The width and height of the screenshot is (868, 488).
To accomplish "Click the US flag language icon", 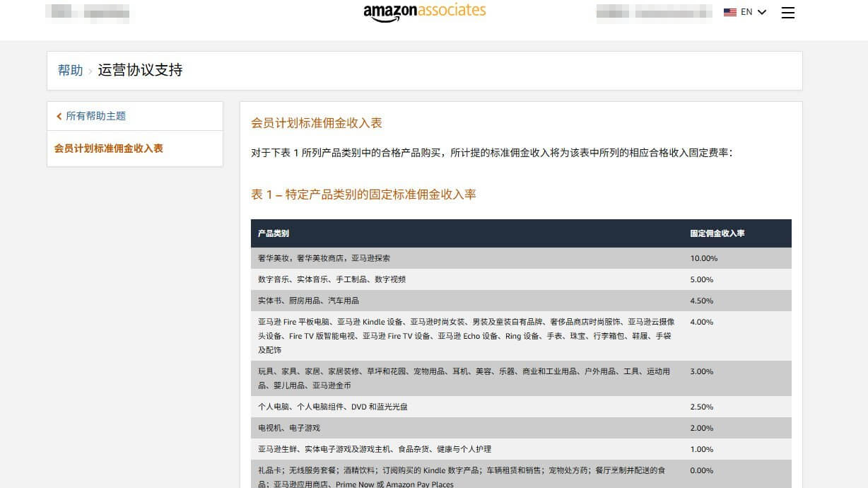I will click(730, 12).
